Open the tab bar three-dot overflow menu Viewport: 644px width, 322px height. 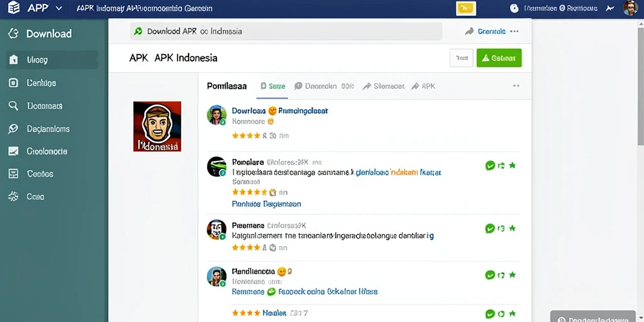click(x=516, y=86)
